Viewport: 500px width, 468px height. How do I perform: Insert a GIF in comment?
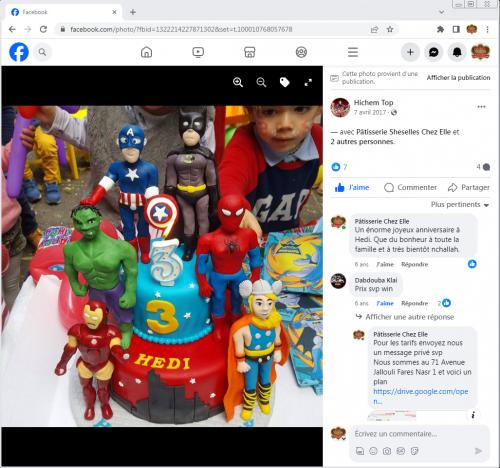(x=400, y=451)
